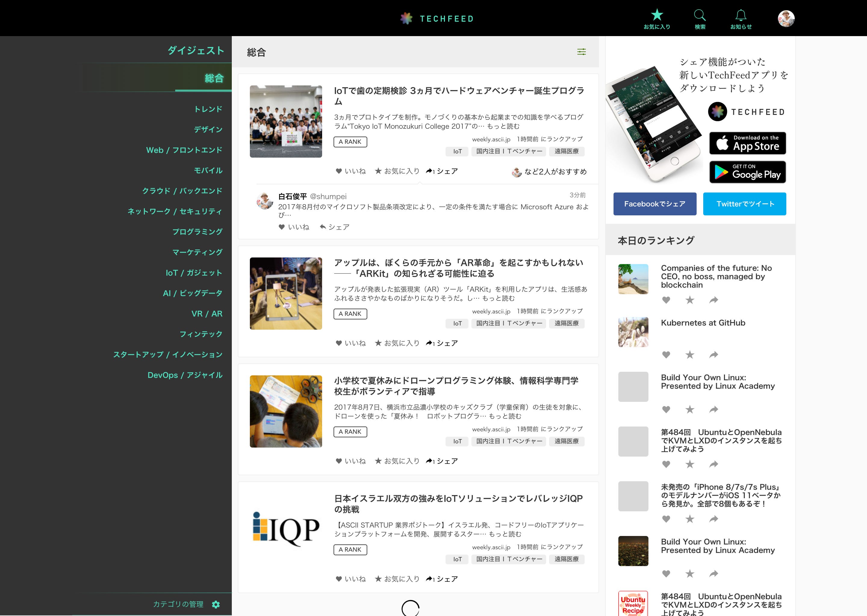Toggle heart on Companies of the future ranking item
Screen dimensions: 867x616
[x=666, y=300]
